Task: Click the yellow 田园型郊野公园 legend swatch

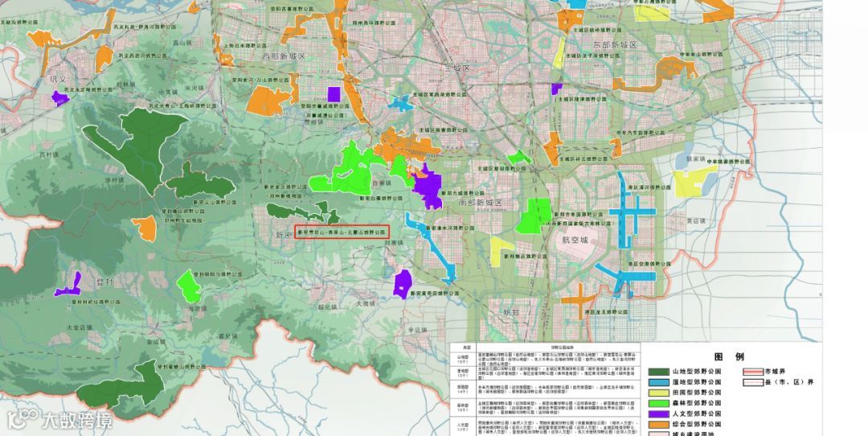Action: (659, 393)
